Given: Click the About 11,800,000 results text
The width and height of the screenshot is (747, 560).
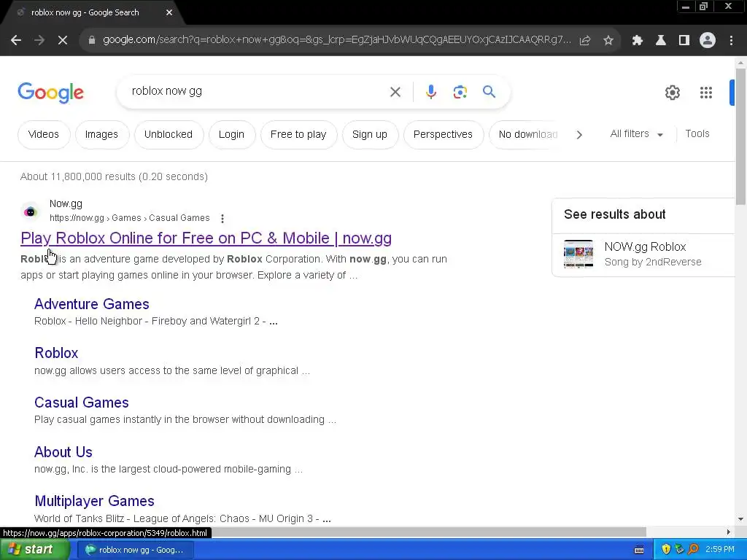Looking at the screenshot, I should pos(114,176).
